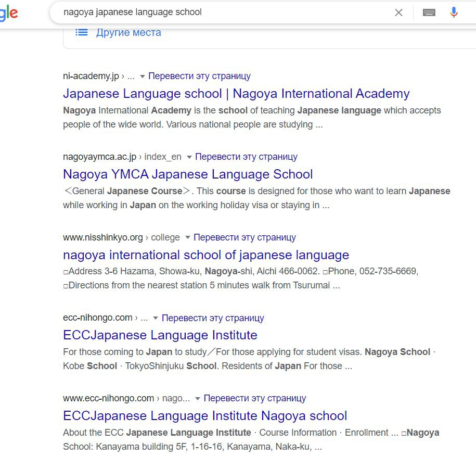The image size is (476, 469).
Task: Expand dropdown arrow next to www.ecc-nihongo.com › nago...
Action: click(x=198, y=399)
